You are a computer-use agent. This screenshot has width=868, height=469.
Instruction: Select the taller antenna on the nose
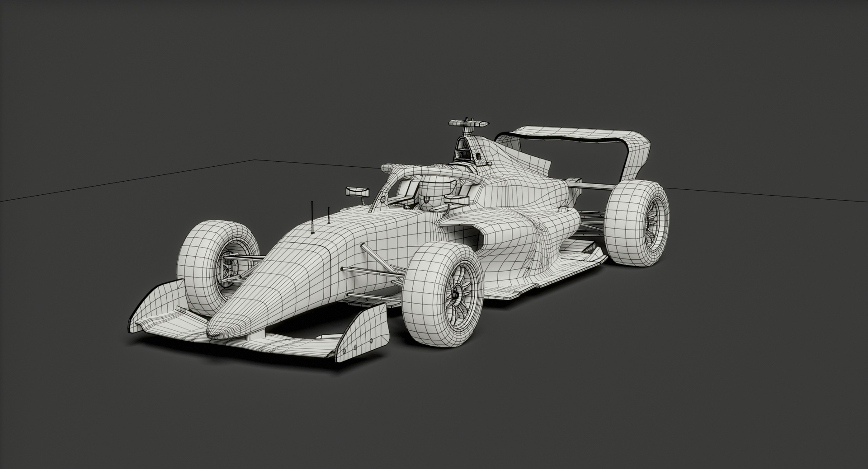pyautogui.click(x=312, y=217)
